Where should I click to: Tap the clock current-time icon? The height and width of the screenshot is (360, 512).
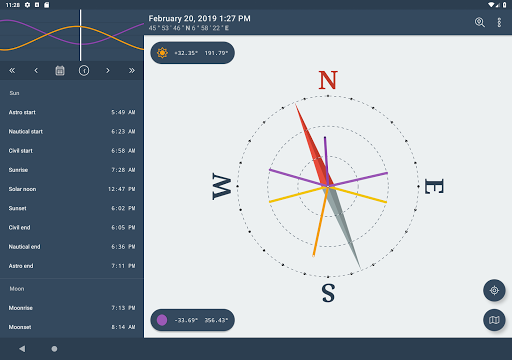(x=84, y=70)
